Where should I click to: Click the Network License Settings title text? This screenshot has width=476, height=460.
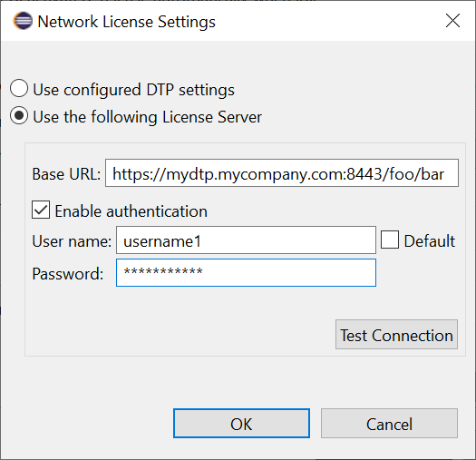(127, 22)
